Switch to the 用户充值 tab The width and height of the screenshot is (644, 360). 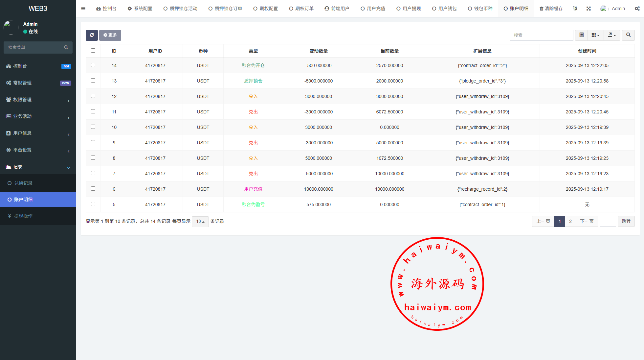coord(373,9)
